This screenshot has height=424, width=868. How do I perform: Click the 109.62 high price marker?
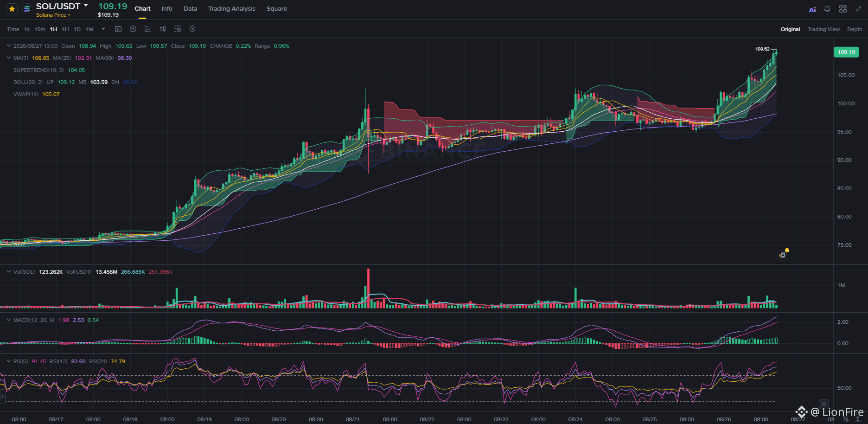(762, 49)
